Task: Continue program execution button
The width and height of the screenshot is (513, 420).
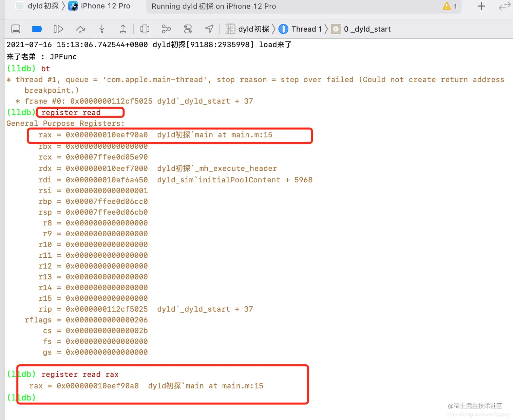Action: 58,29
